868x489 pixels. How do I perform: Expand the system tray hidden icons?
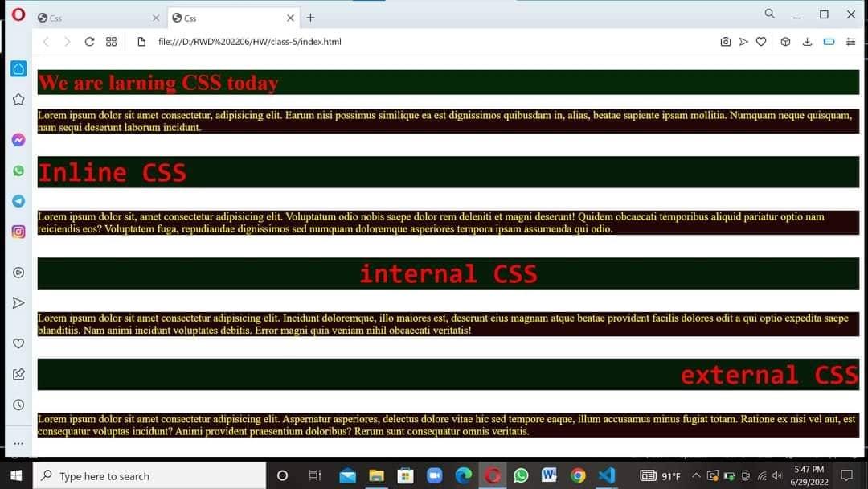click(696, 475)
